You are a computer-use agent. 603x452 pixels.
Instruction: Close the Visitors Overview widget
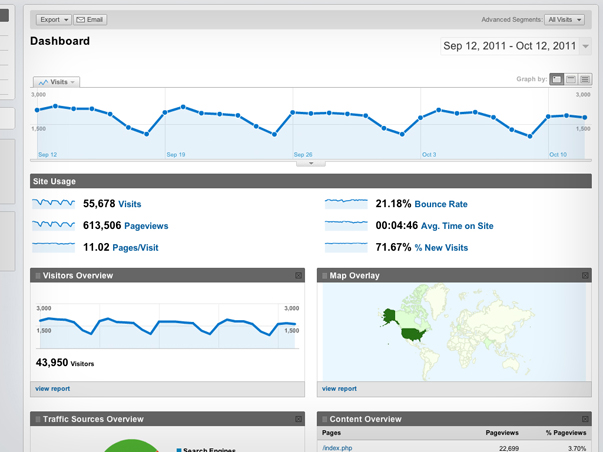pos(298,275)
